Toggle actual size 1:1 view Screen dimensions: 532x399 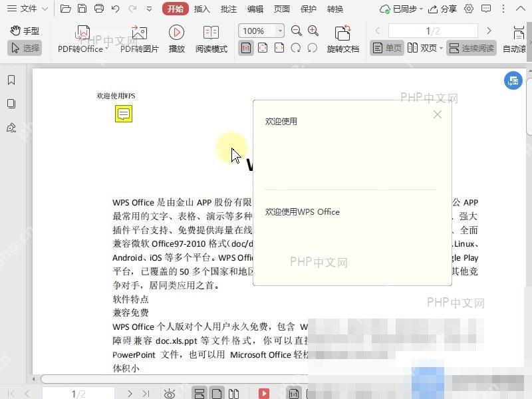(246, 48)
